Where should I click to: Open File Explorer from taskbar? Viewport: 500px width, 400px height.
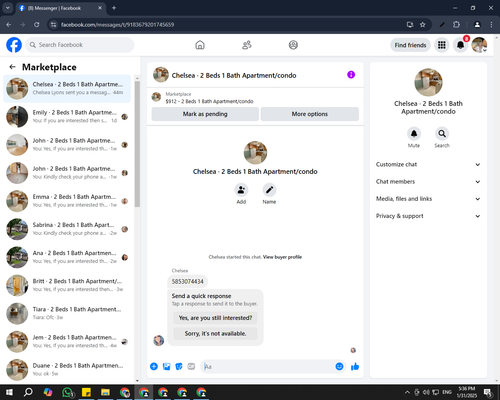pyautogui.click(x=105, y=392)
